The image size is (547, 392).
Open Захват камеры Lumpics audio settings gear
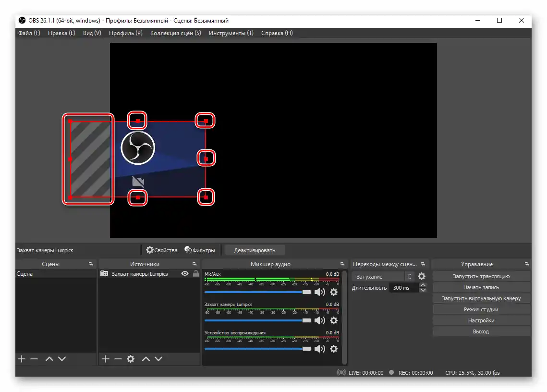point(334,320)
